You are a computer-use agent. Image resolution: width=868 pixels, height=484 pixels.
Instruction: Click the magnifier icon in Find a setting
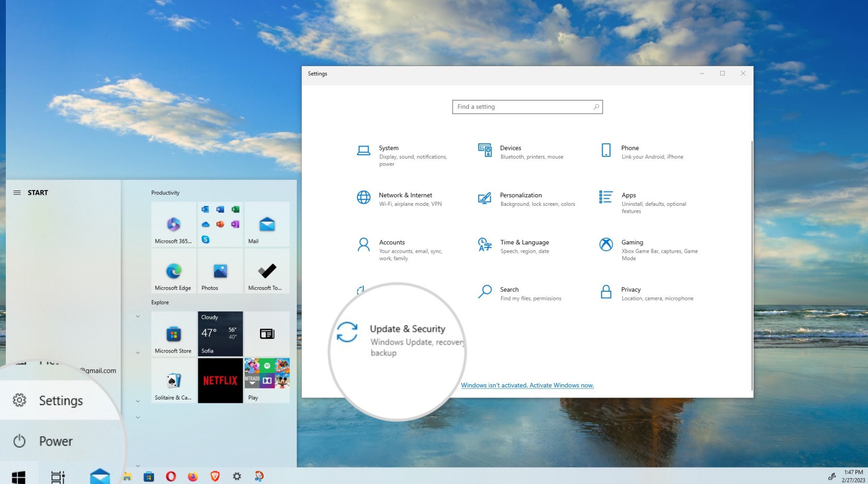(596, 107)
